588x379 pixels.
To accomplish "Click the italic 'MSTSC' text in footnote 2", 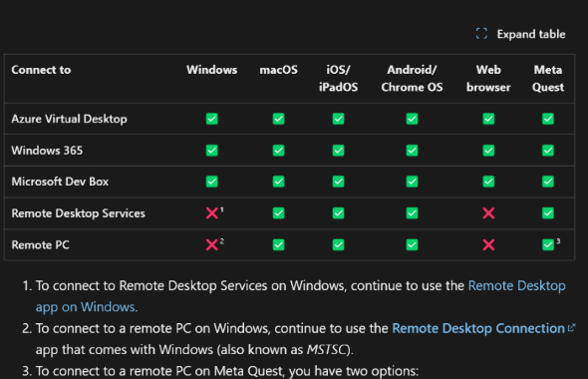I will [x=327, y=350].
